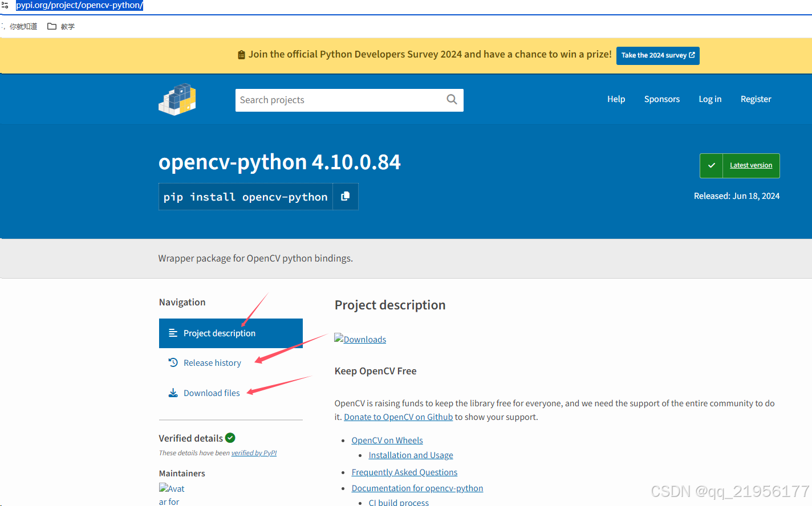Click the Wrapper package for OpenCV description text
This screenshot has width=812, height=506.
tap(255, 258)
